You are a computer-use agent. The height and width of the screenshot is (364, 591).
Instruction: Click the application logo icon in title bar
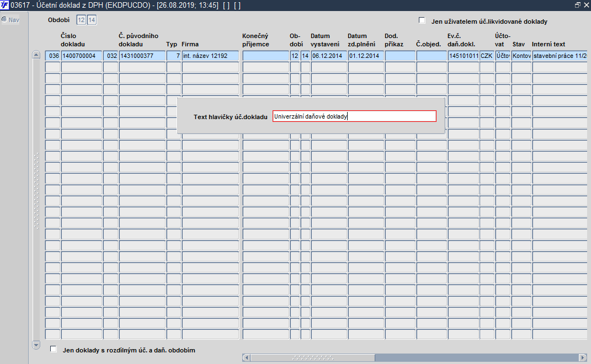coord(4,6)
